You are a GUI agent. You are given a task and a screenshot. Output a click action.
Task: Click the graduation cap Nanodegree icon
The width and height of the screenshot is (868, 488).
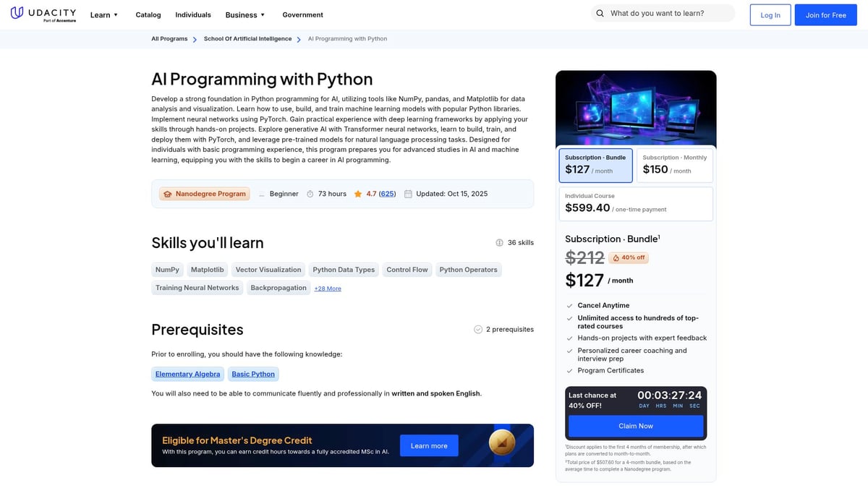167,194
